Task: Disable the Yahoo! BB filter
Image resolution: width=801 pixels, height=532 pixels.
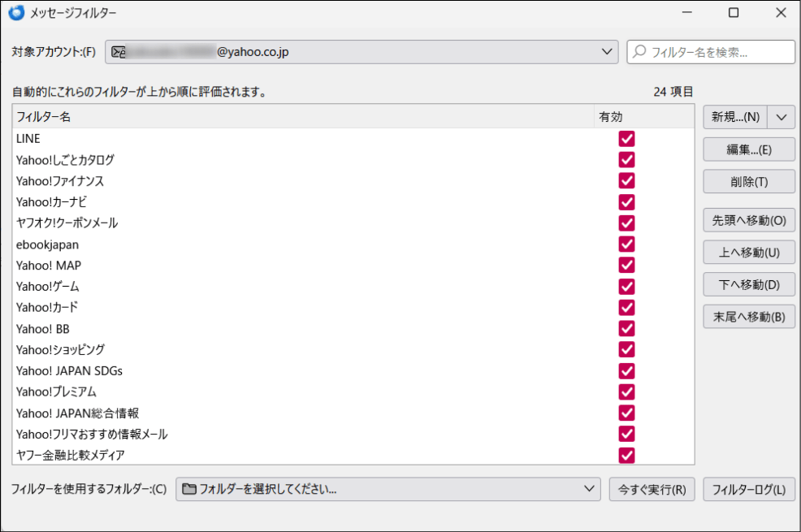Action: click(626, 329)
